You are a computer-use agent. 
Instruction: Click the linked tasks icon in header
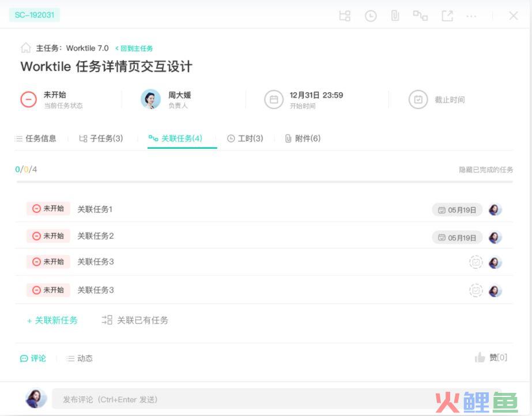(x=420, y=16)
